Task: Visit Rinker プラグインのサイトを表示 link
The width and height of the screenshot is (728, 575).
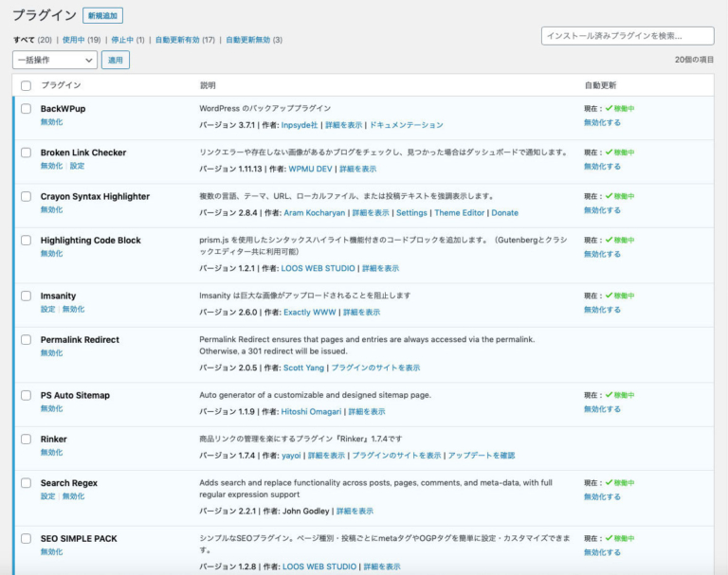Action: tap(396, 456)
